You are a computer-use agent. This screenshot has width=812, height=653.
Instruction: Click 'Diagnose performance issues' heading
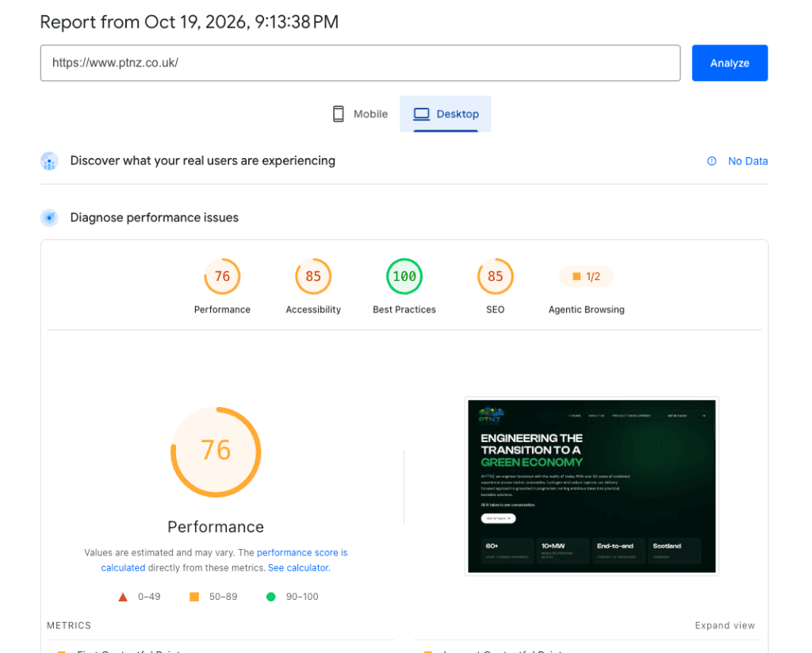(155, 217)
